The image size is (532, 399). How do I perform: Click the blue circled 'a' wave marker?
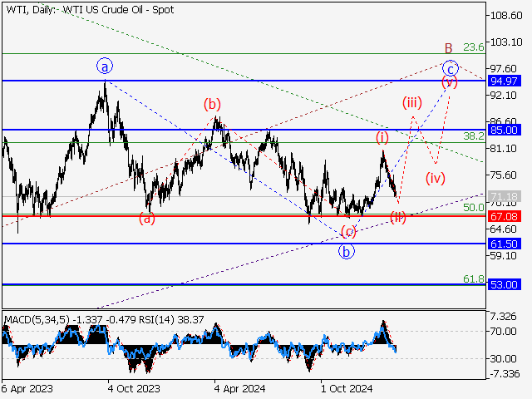tap(104, 66)
